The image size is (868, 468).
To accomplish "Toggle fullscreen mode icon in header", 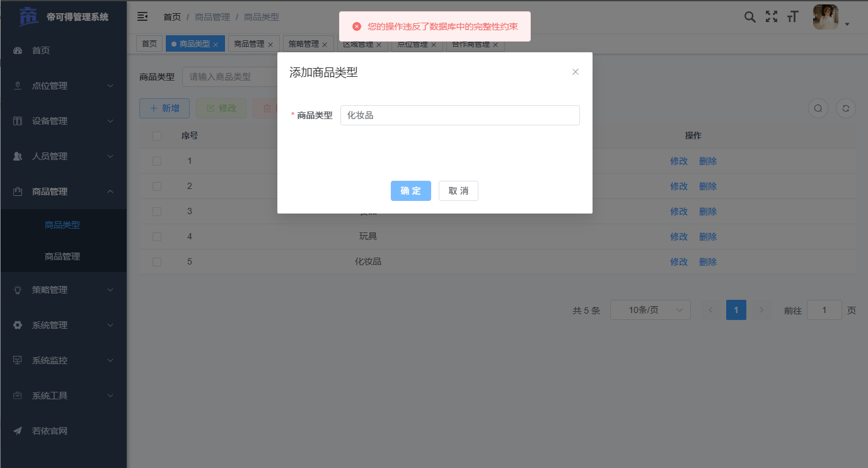I will click(771, 17).
